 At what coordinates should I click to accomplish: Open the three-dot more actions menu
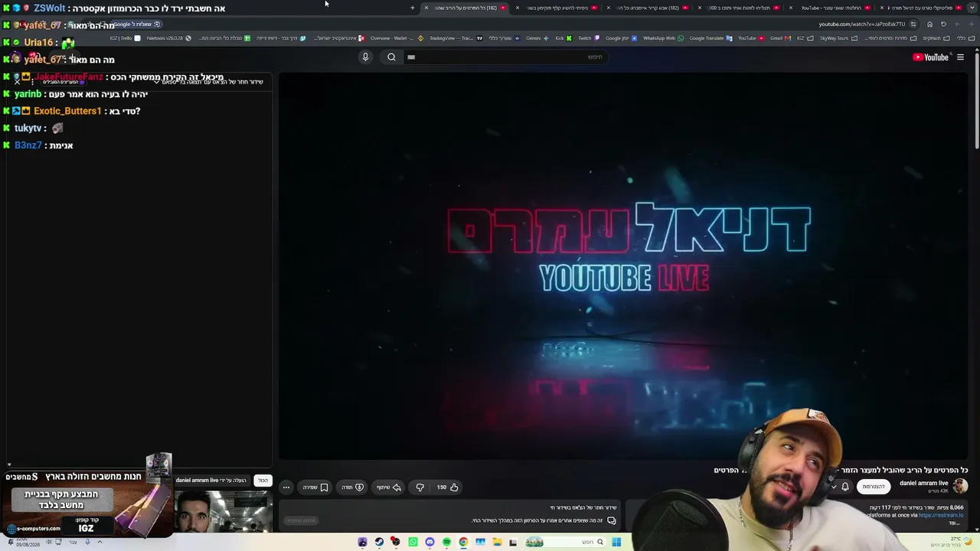coord(286,487)
